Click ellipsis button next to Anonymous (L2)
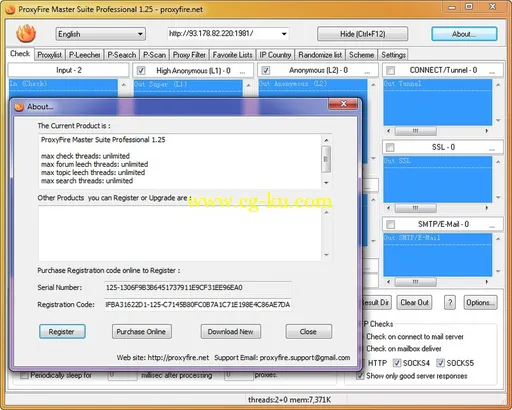 point(367,71)
